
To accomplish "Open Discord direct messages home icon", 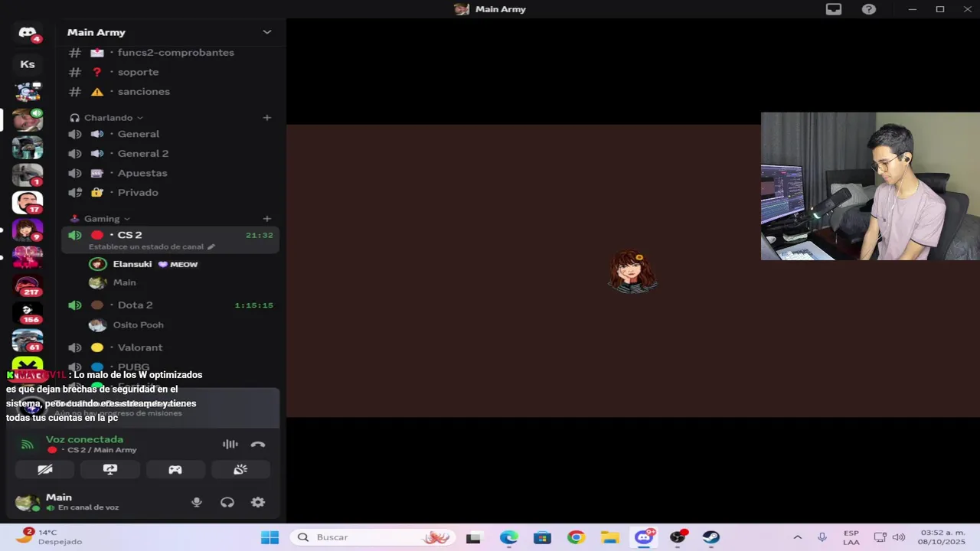I will [x=28, y=33].
